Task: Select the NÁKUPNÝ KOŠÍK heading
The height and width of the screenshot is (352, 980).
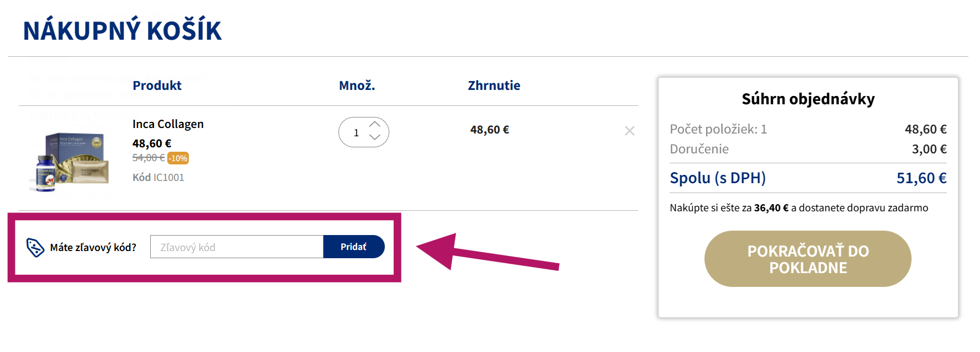Action: [x=122, y=30]
